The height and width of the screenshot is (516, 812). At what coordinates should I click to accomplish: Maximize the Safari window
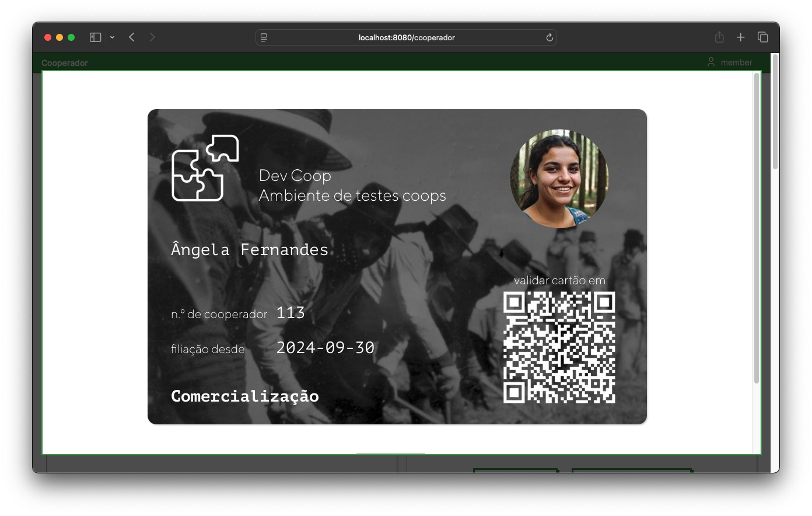point(71,37)
